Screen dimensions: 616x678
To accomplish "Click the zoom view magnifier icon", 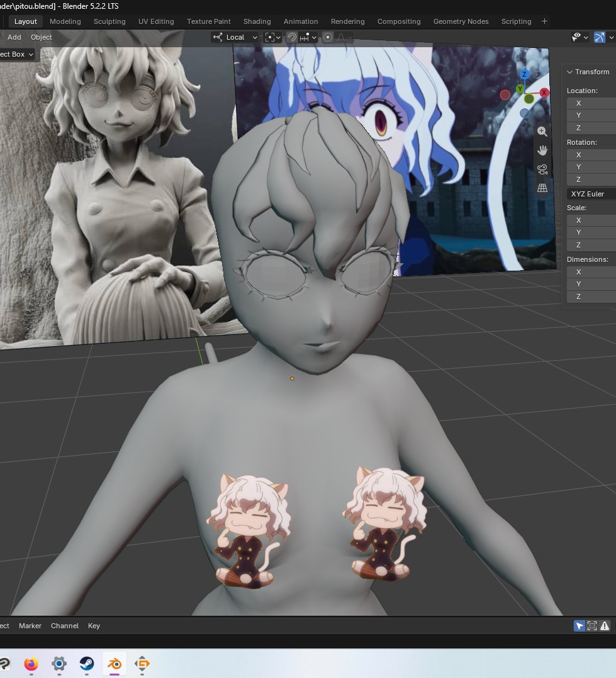I will tap(542, 132).
